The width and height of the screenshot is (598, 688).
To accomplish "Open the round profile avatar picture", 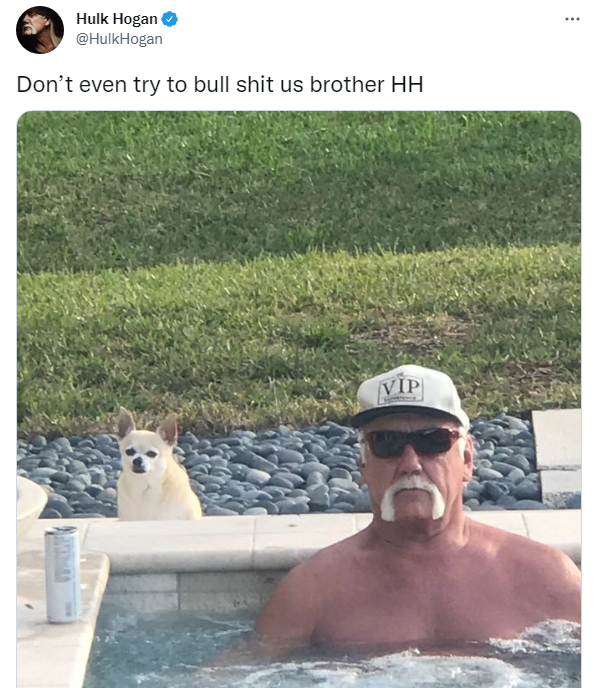I will pos(40,30).
